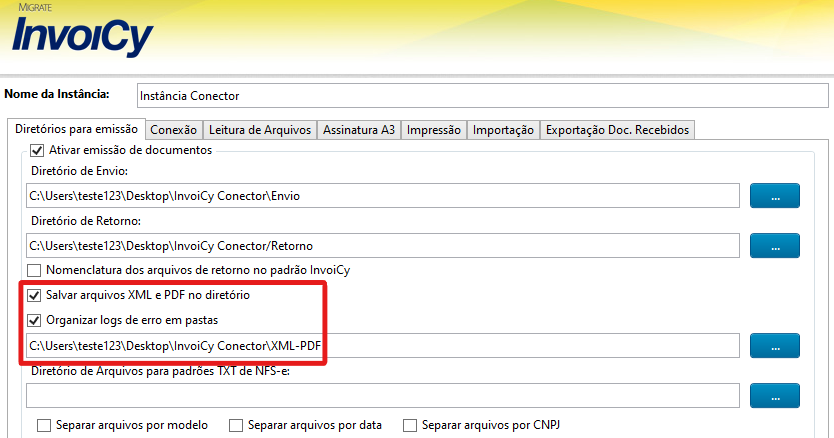
Task: Click the InvoiCy logo
Action: click(x=82, y=34)
